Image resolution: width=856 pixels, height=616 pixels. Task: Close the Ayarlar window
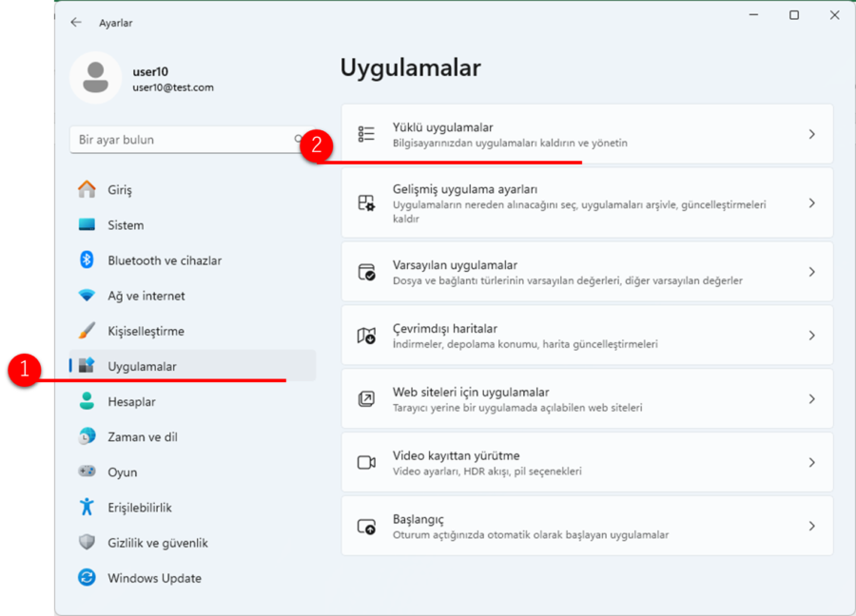pyautogui.click(x=835, y=14)
